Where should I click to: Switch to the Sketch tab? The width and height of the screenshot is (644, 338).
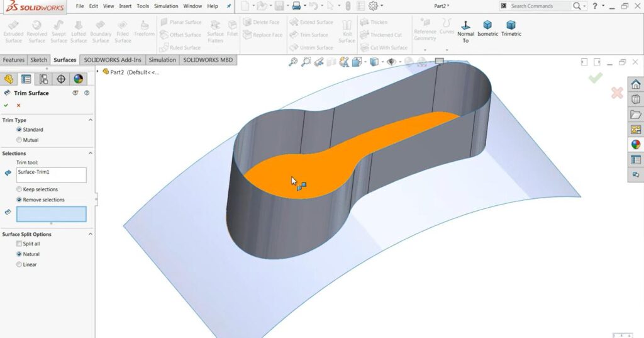(39, 60)
